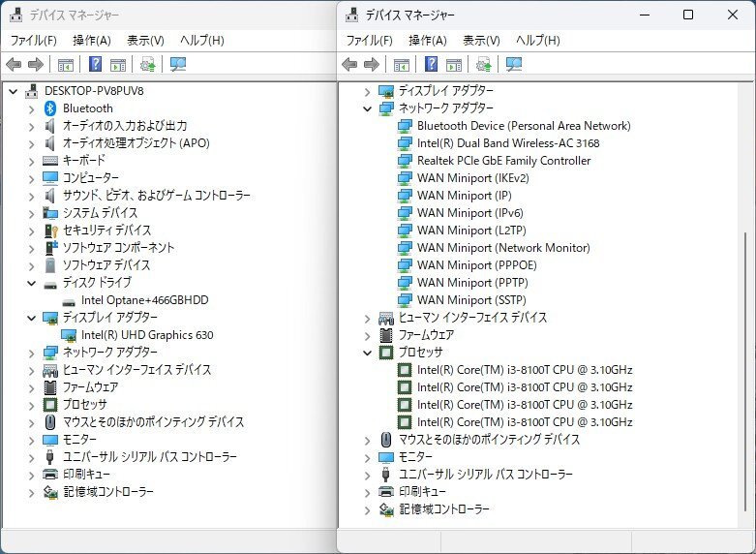Click キーボード keyboard icon in left tree
The image size is (756, 554).
click(50, 161)
